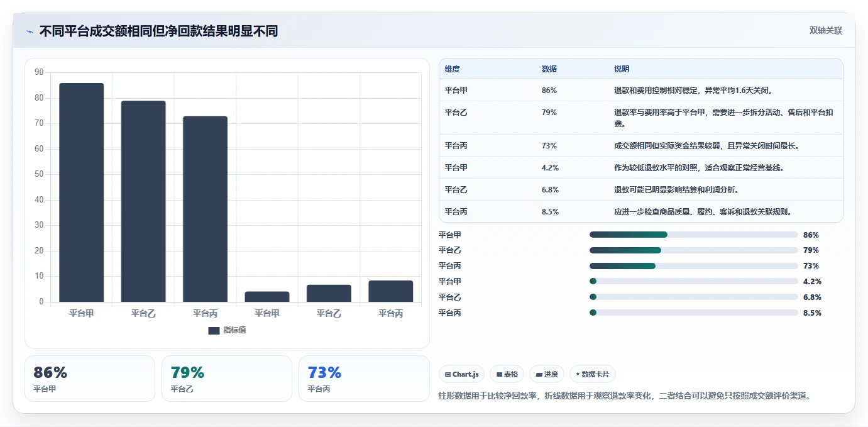Viewport: 868px width, 427px height.
Task: Select the 进度 chip
Action: click(x=547, y=374)
